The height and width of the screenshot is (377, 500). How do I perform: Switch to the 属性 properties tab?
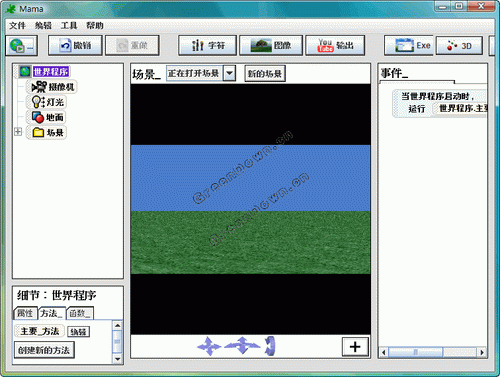tap(25, 313)
